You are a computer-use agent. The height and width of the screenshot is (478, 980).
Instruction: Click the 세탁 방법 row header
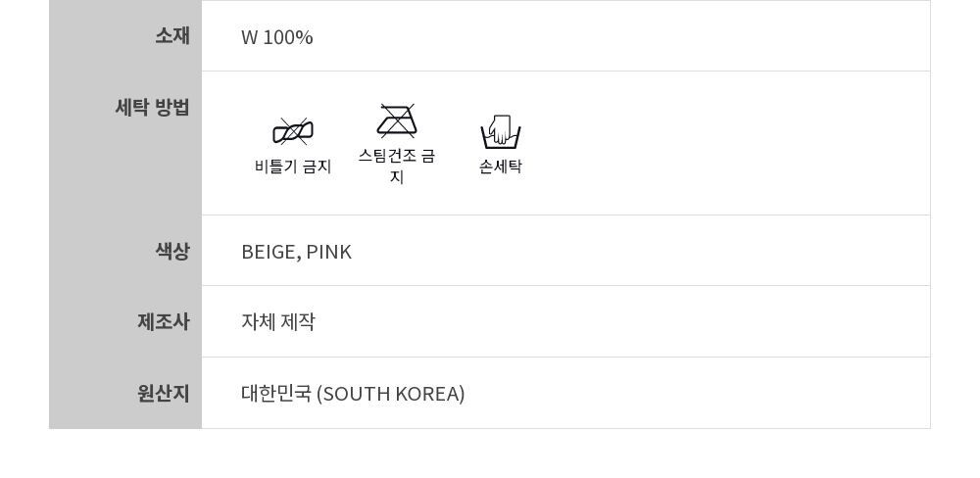pyautogui.click(x=152, y=108)
